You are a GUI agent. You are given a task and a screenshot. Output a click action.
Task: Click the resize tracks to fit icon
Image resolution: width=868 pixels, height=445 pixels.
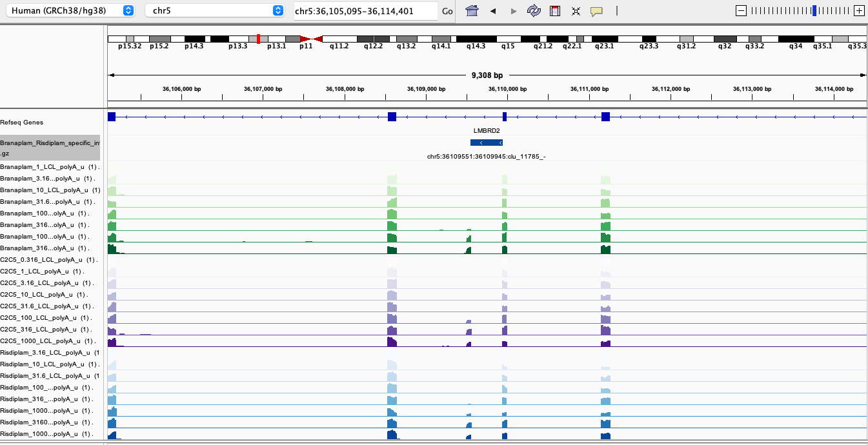click(x=575, y=11)
